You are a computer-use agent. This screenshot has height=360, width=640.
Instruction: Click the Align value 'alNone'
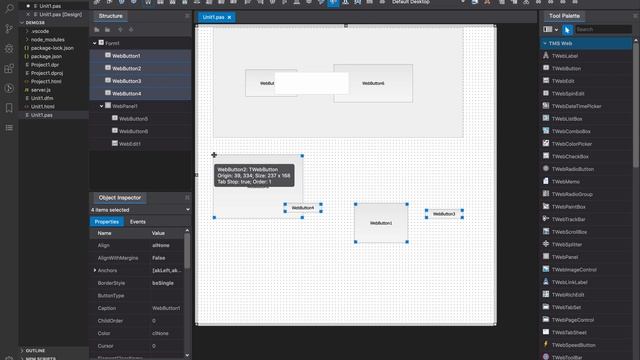161,245
